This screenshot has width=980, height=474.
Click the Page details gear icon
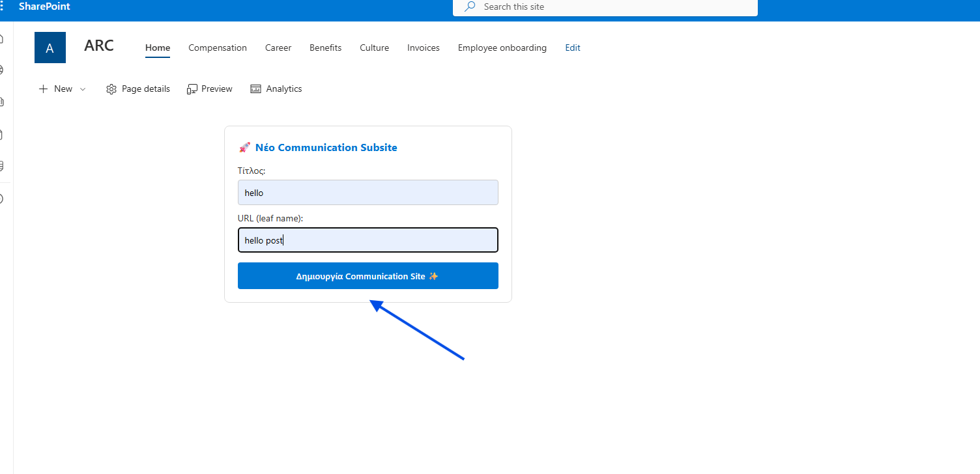[x=111, y=89]
